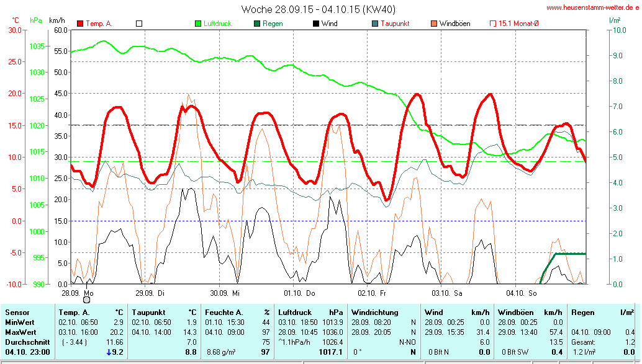Click the 15.1 Monat-Ø legend bracket icon
This screenshot has height=364, width=642.
pos(493,24)
